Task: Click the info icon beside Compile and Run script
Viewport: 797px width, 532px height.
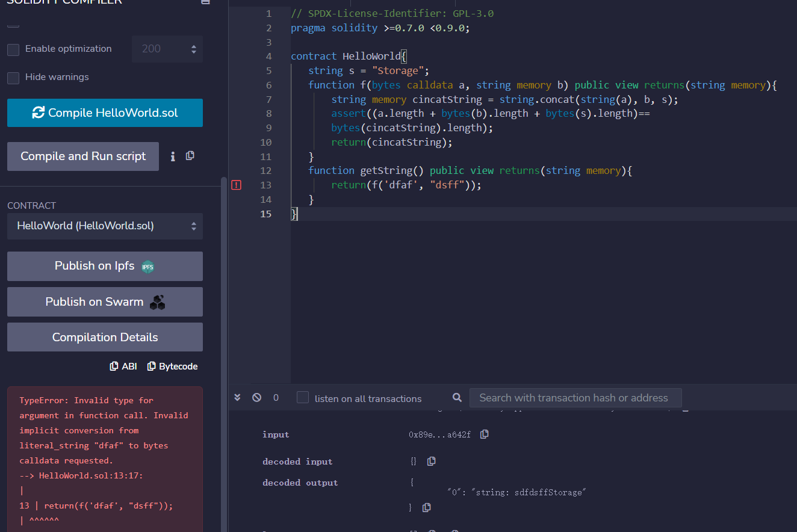Action: click(x=173, y=156)
